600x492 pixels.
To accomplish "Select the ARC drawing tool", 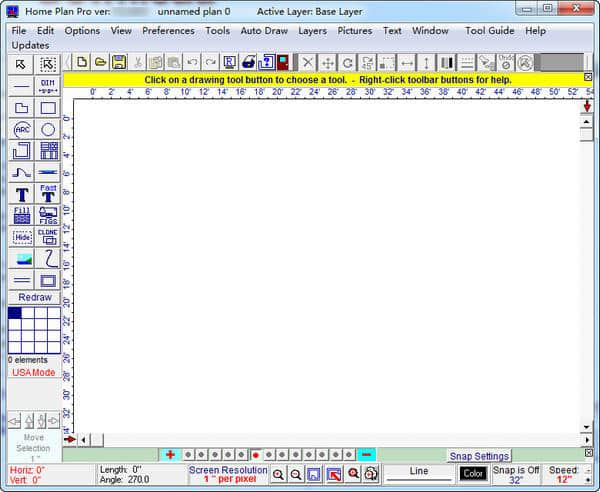I will (22, 129).
